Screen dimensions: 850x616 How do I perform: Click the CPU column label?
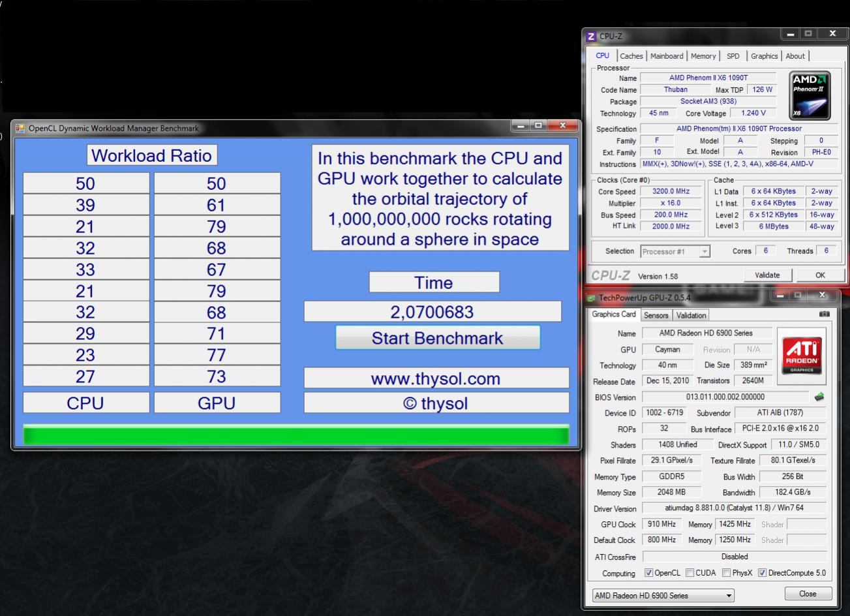85,403
